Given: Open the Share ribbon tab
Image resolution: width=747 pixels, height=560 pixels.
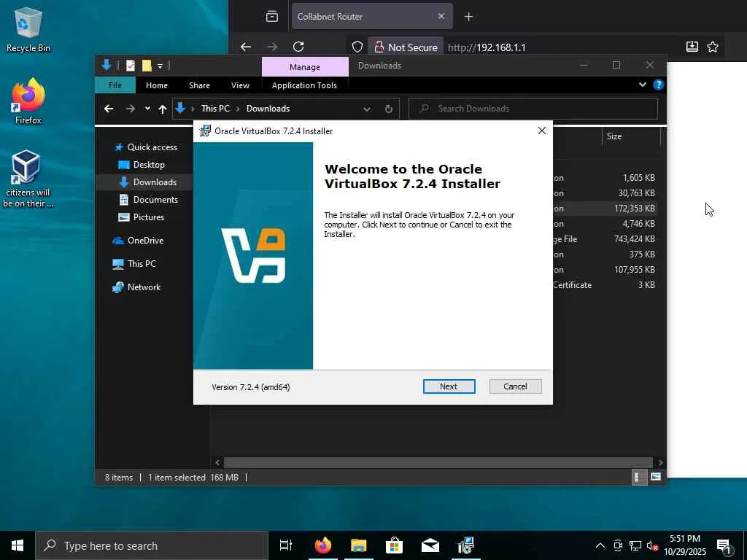Looking at the screenshot, I should pos(199,85).
